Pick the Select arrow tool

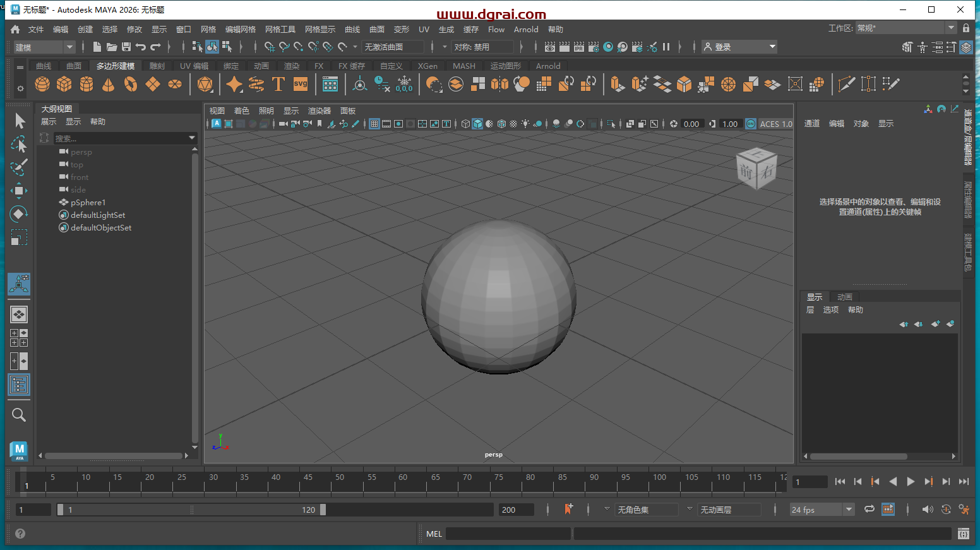(x=19, y=121)
